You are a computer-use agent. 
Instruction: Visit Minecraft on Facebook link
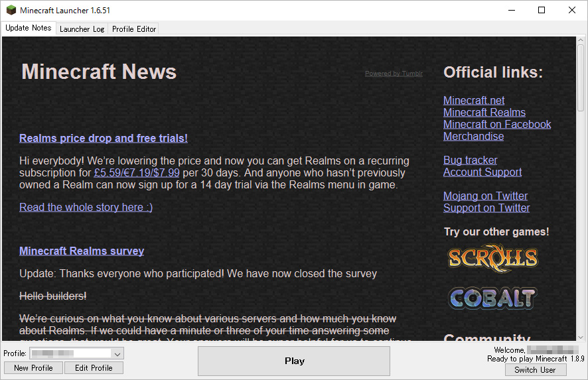497,125
